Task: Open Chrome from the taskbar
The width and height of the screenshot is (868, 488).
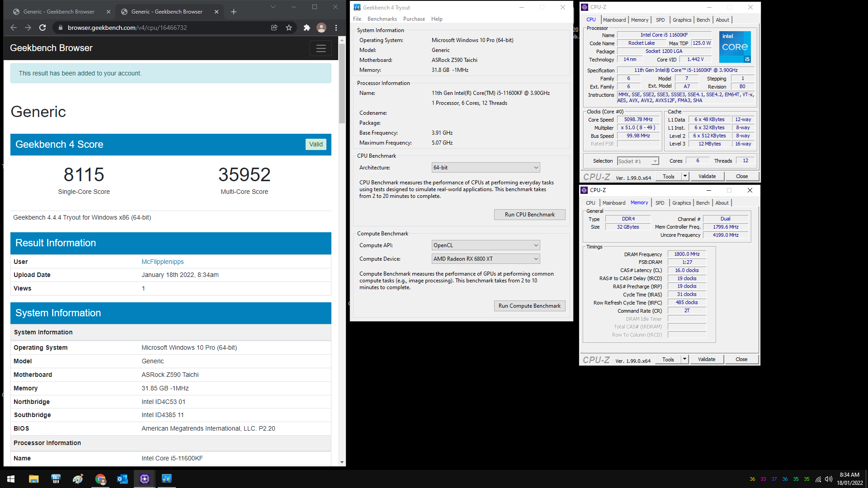Action: [x=100, y=479]
